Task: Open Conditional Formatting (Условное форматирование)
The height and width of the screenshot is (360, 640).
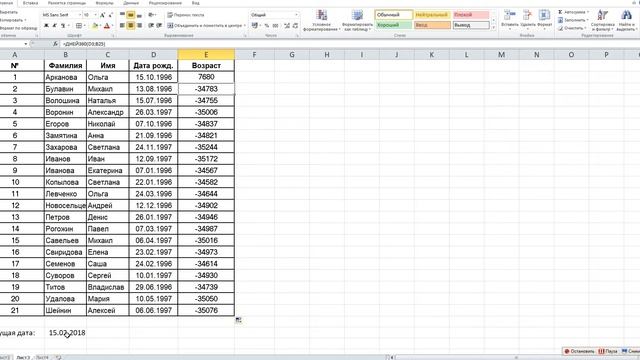Action: (322, 20)
